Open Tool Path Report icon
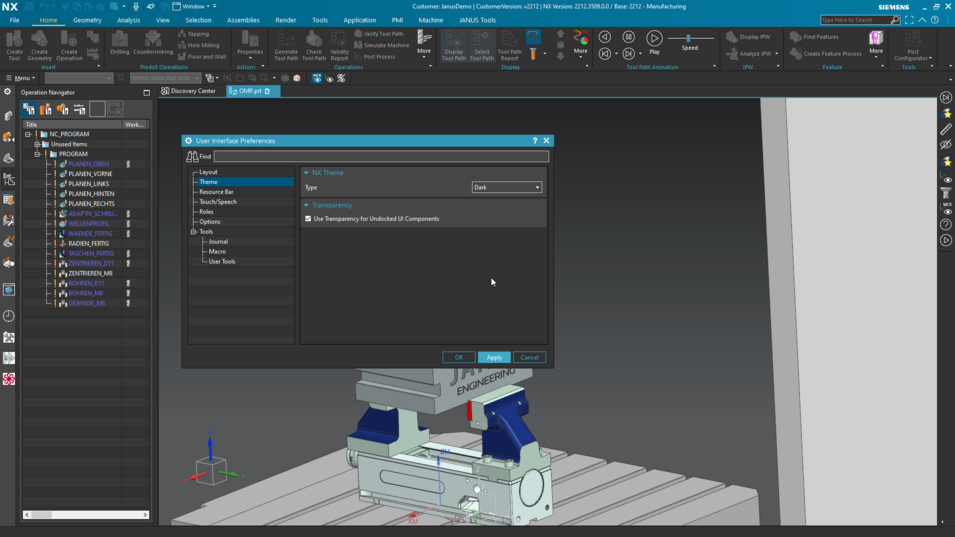The width and height of the screenshot is (955, 537). (509, 46)
